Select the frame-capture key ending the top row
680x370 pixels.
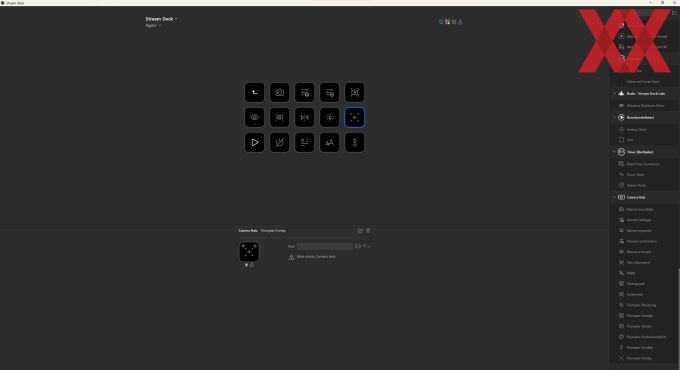(355, 92)
